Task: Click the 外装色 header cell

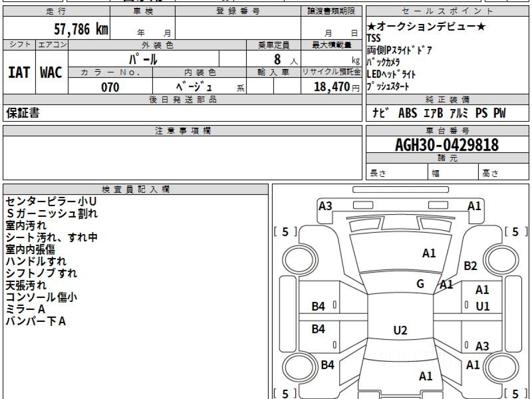Action: 157,45
